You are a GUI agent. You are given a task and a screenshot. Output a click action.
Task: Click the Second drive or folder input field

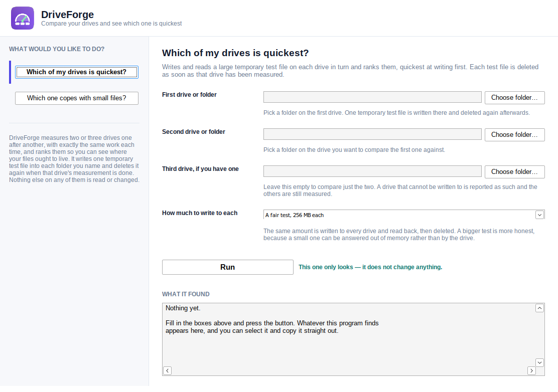click(372, 134)
